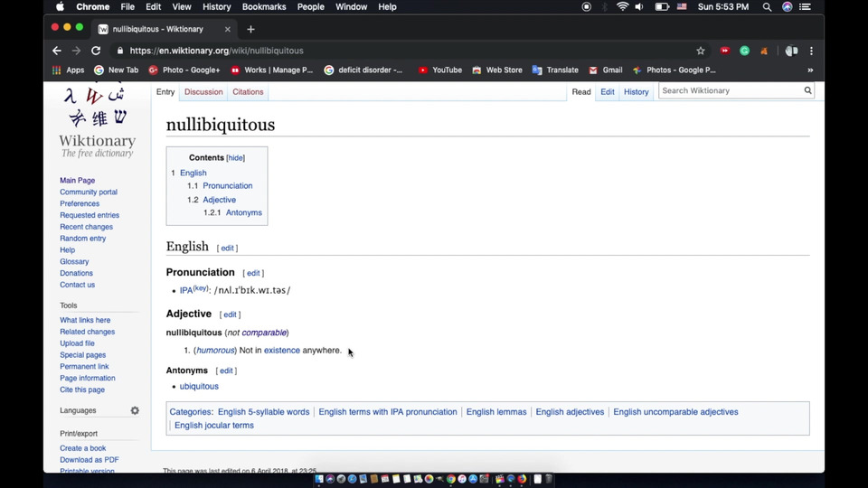The image size is (868, 488).
Task: Close the nullibiquitous Wiktionary tab
Action: [x=228, y=29]
